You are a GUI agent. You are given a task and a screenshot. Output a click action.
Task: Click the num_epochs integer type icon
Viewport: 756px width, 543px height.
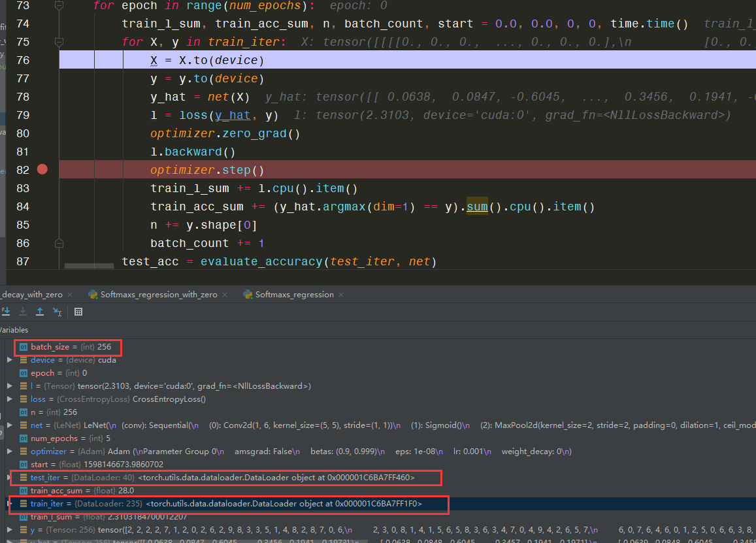click(23, 438)
